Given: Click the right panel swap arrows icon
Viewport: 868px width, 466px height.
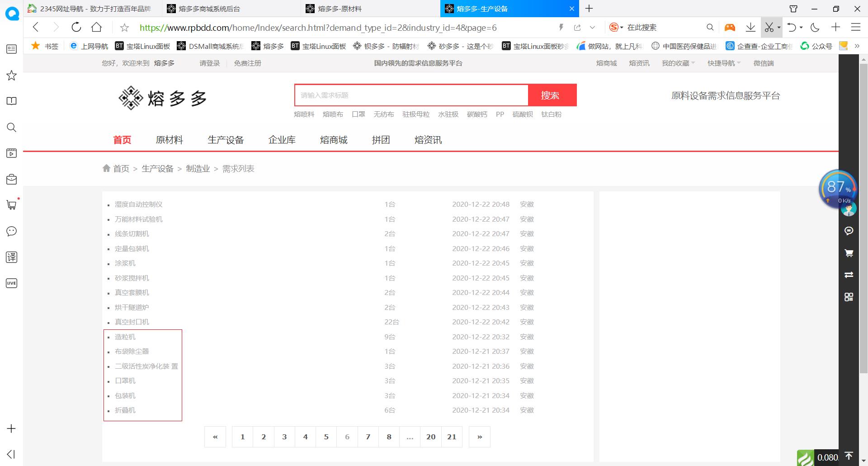Looking at the screenshot, I should 849,275.
